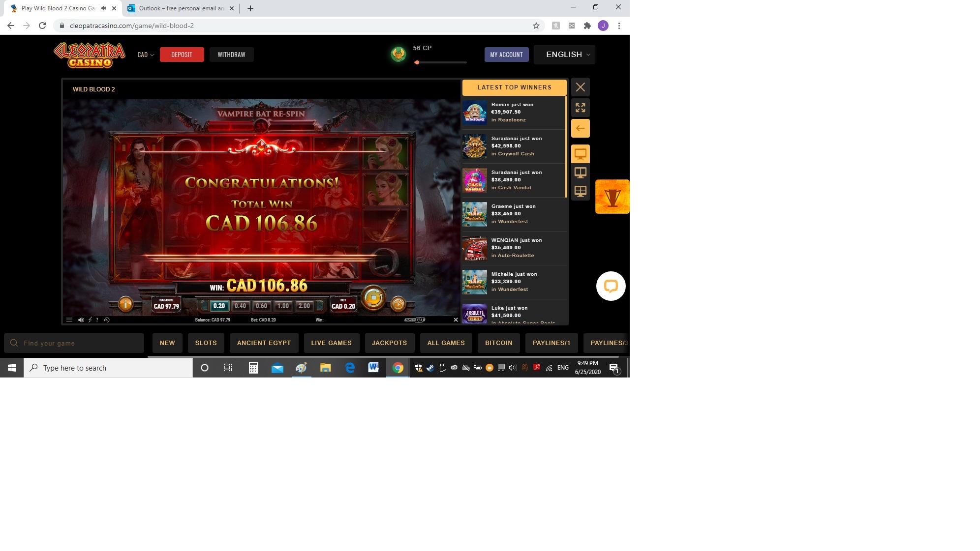Open Windows Start menu
Screen dimensions: 980x551
(12, 368)
